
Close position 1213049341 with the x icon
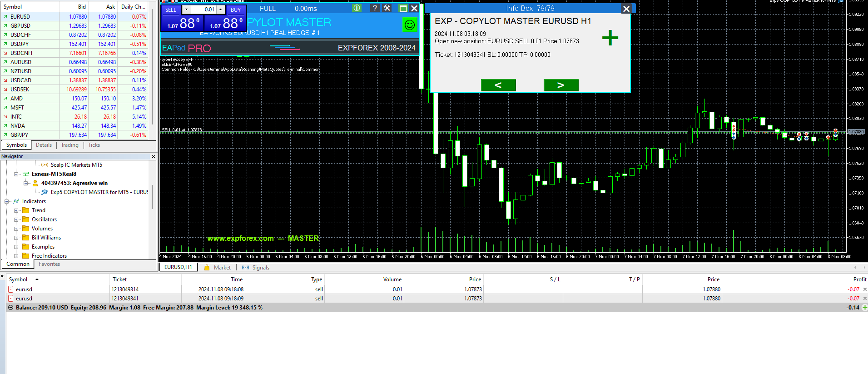tap(865, 299)
